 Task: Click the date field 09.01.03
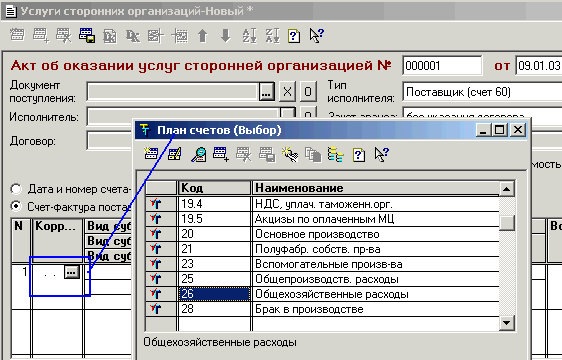[539, 66]
